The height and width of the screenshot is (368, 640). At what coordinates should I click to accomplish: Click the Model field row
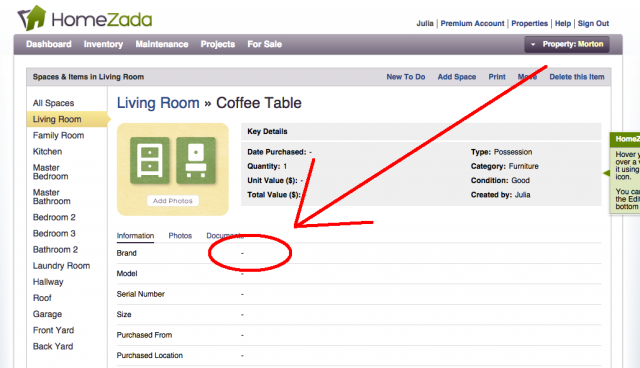(x=359, y=273)
